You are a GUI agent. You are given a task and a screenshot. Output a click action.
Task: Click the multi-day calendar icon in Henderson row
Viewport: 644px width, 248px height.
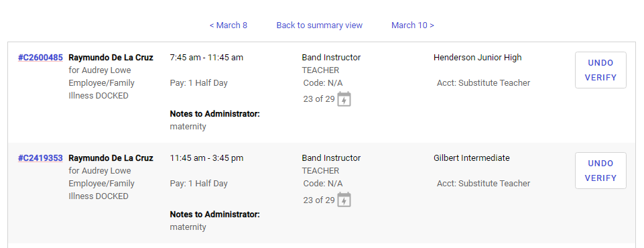tap(344, 99)
